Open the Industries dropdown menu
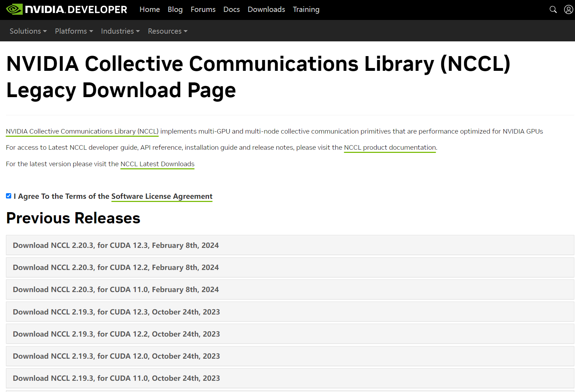This screenshot has width=575, height=392. tap(120, 31)
